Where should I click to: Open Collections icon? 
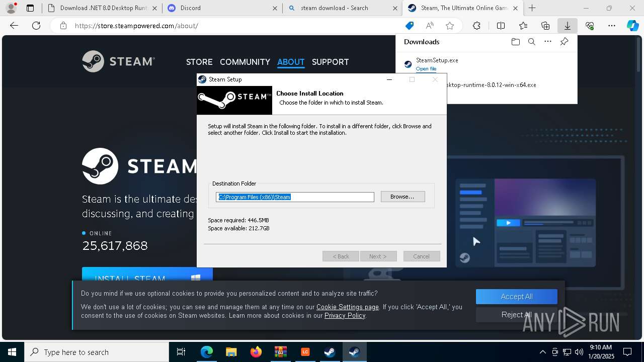[x=545, y=26]
